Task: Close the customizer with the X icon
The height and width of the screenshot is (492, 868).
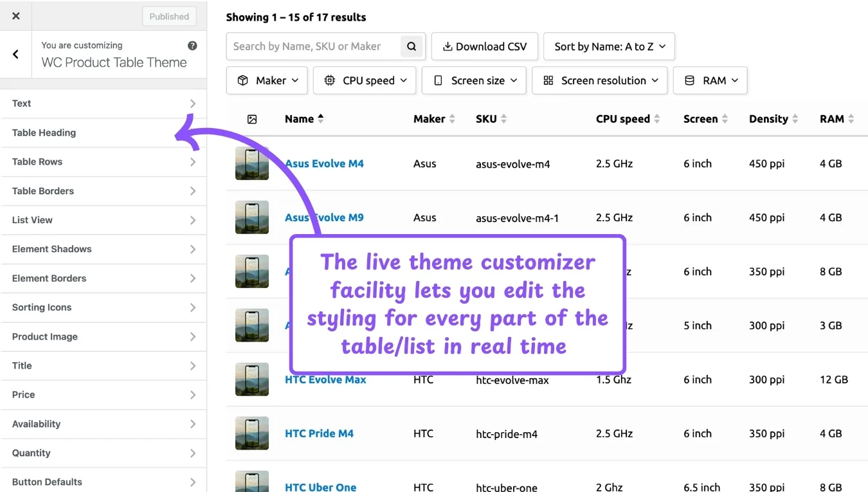Action: point(16,16)
